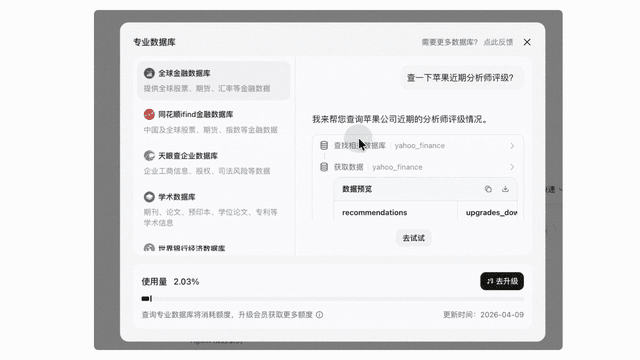
Task: Click the upgrades_dow column header
Action: click(x=491, y=213)
